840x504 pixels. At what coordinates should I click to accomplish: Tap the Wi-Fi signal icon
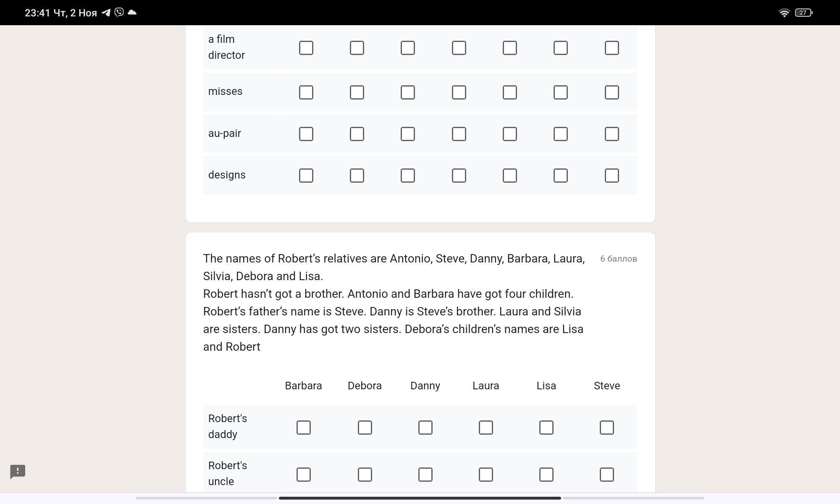784,13
